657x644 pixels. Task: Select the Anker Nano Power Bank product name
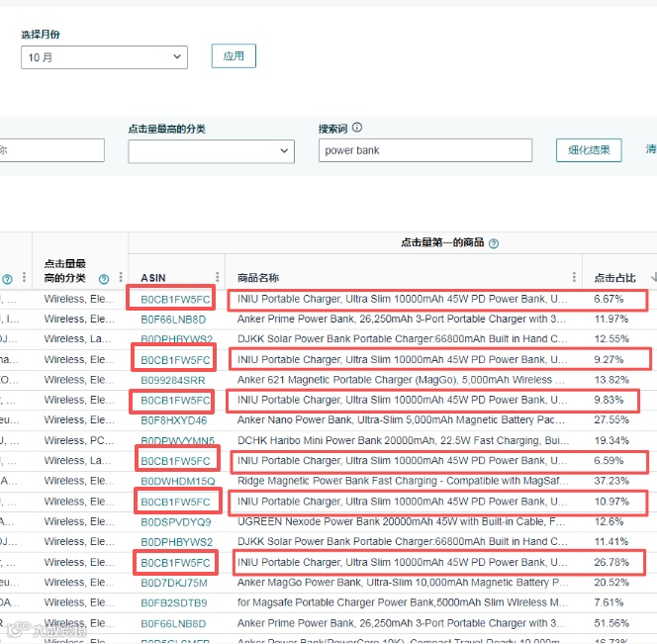(401, 420)
